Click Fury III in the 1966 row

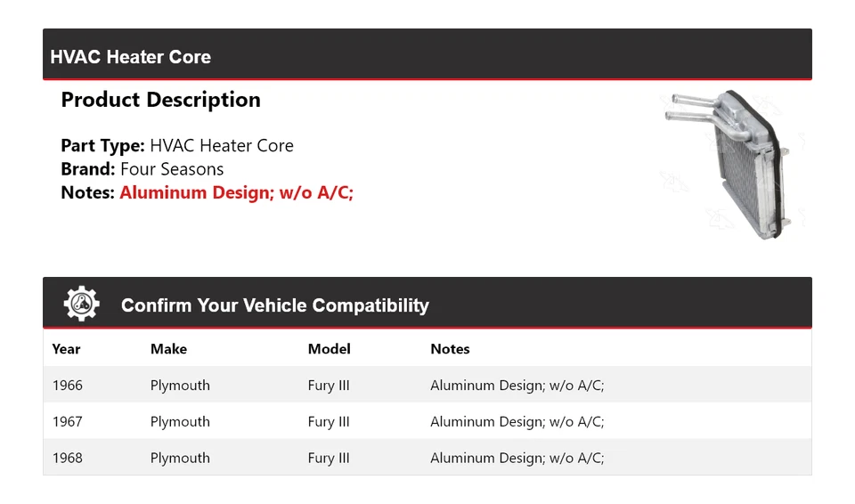328,386
